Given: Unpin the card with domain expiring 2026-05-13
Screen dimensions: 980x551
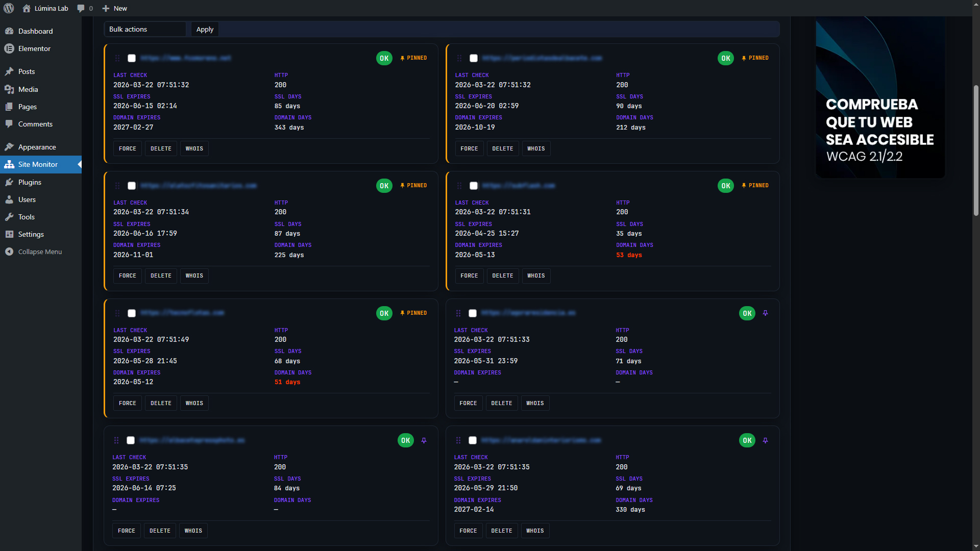Looking at the screenshot, I should click(x=755, y=186).
